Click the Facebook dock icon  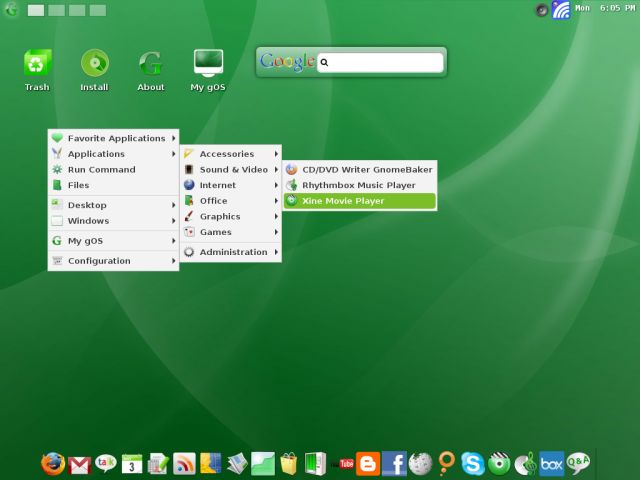coord(394,463)
